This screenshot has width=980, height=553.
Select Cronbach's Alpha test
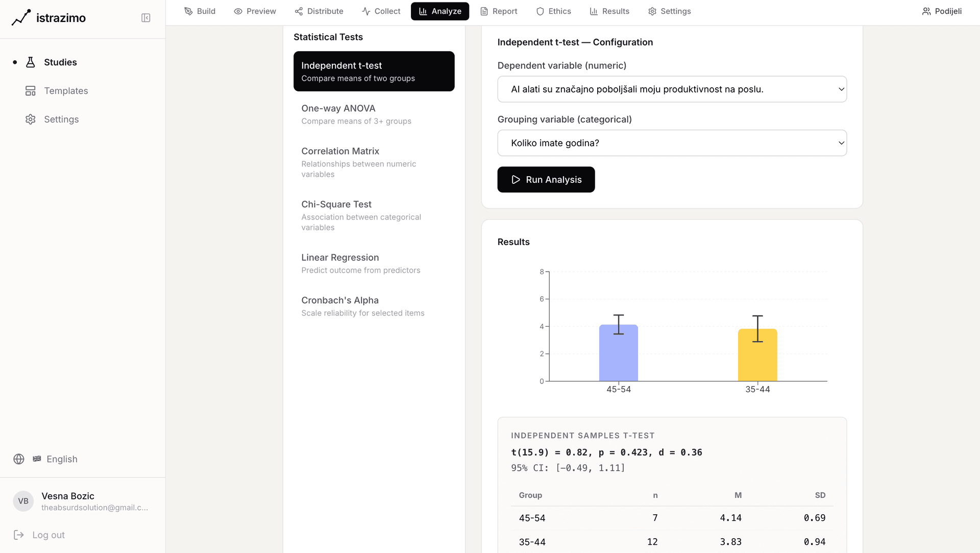[x=374, y=306]
